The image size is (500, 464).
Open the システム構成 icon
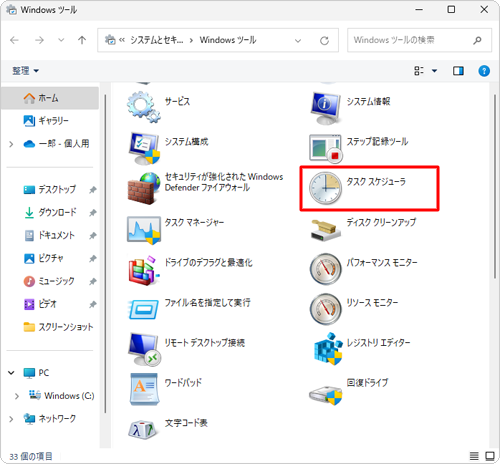(144, 148)
